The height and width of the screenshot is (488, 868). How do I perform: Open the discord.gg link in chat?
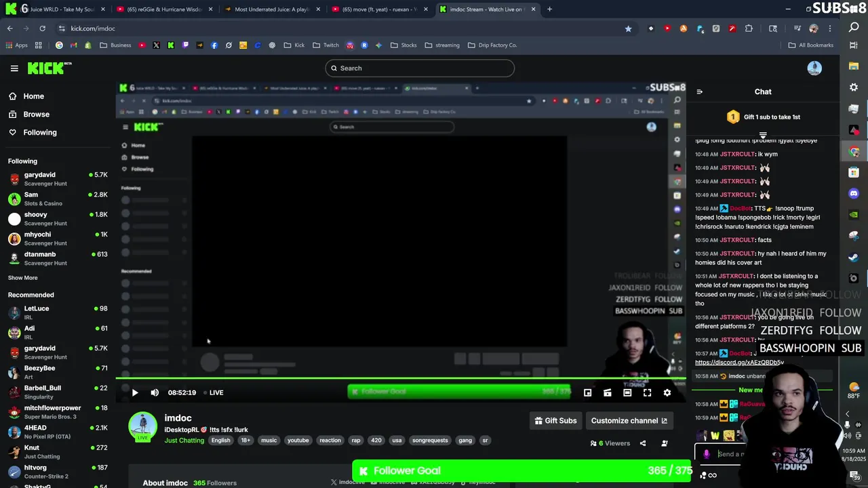click(x=739, y=363)
